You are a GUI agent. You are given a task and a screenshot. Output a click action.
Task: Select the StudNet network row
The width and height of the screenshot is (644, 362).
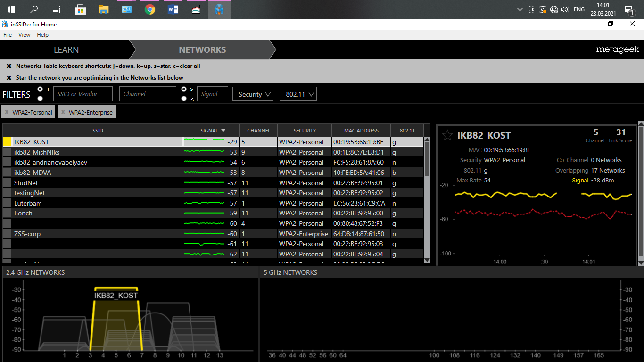click(x=94, y=183)
